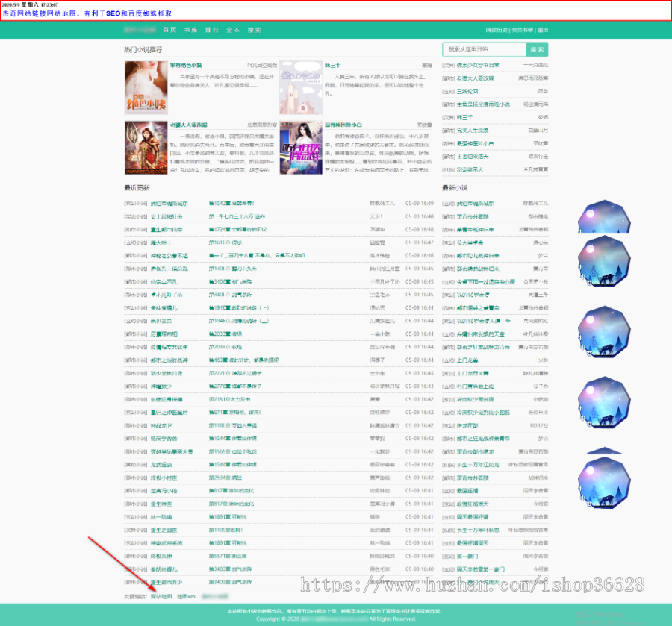Open 秦朗林馨儿 novel link
This screenshot has width=672, height=626.
coord(164,569)
